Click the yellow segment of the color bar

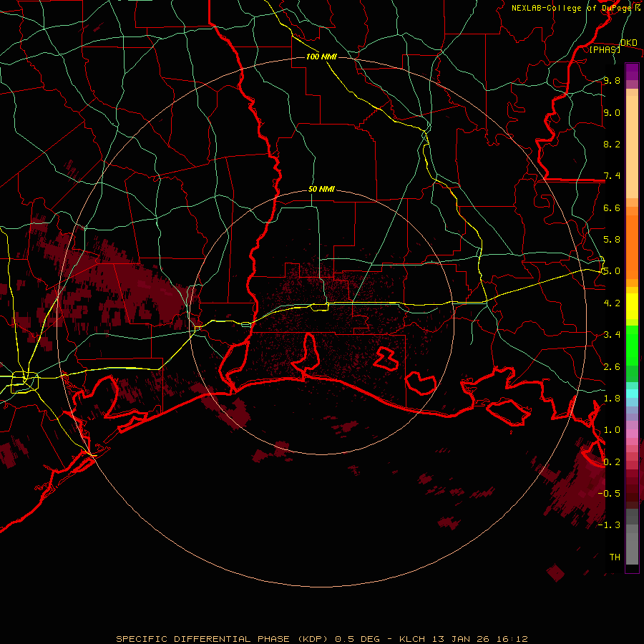tap(632, 306)
